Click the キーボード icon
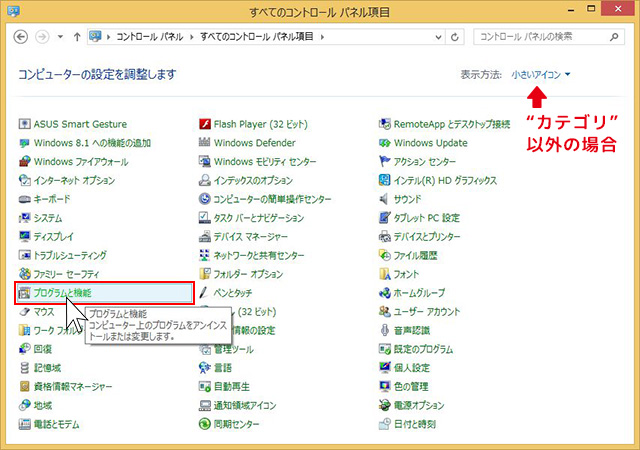Image resolution: width=640 pixels, height=450 pixels. [24, 199]
